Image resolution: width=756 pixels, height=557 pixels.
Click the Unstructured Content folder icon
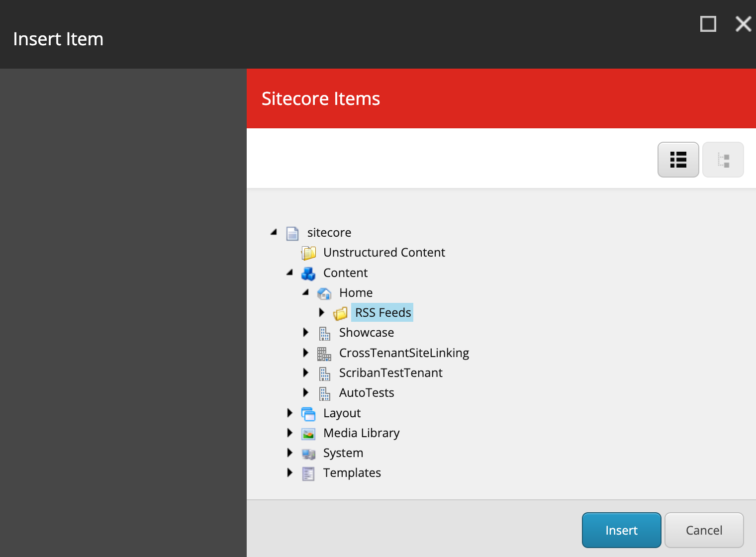[x=308, y=252]
